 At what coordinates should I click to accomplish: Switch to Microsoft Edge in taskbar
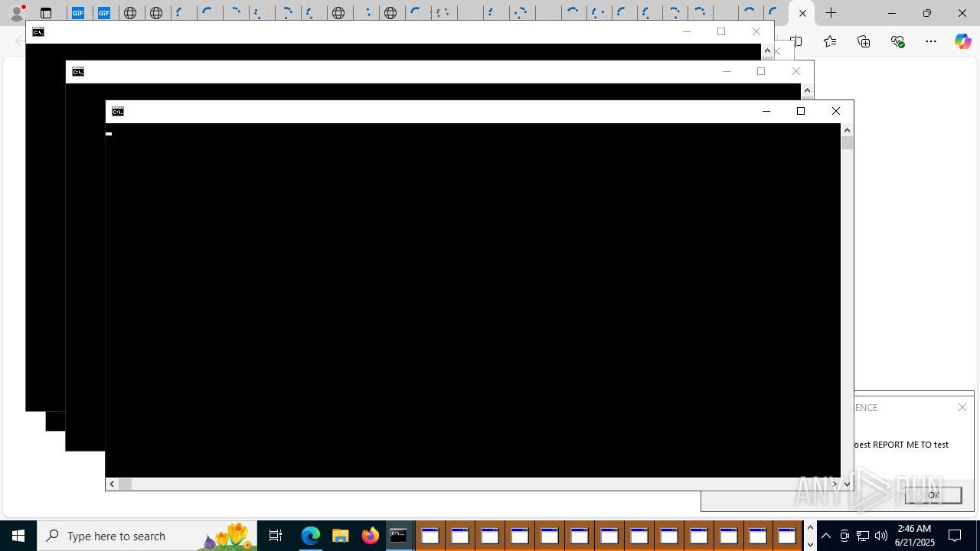click(x=310, y=536)
